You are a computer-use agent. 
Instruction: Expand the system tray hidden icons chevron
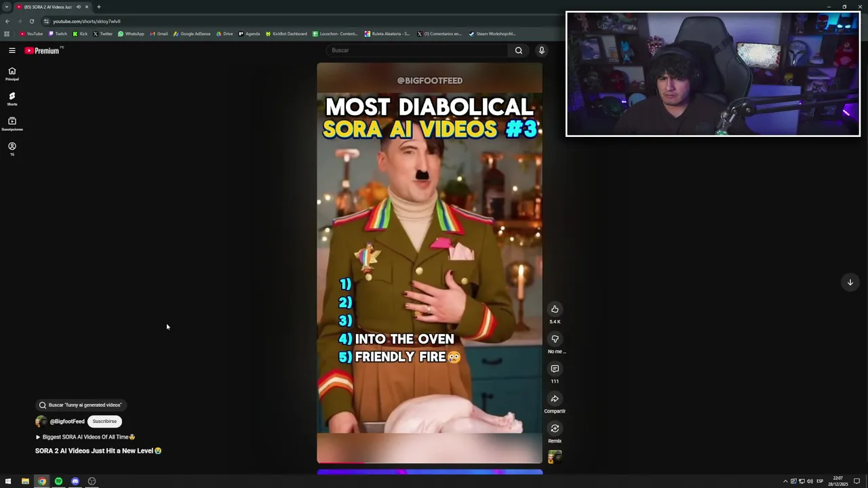pos(785,481)
